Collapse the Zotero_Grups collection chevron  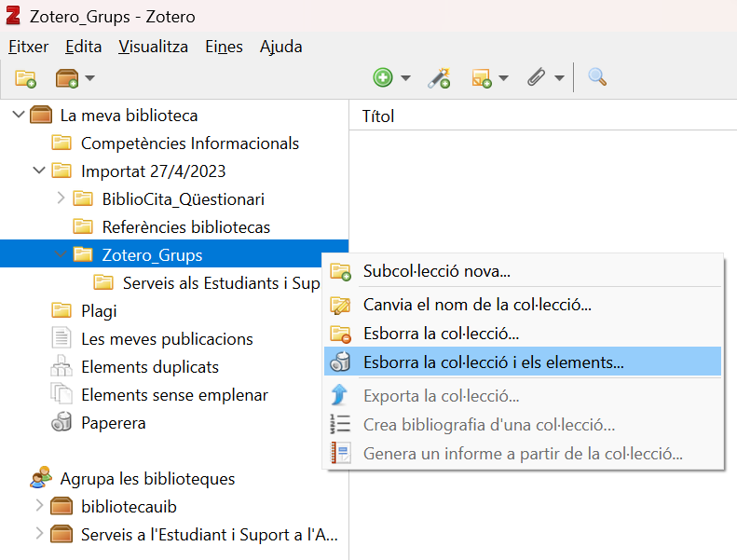61,254
